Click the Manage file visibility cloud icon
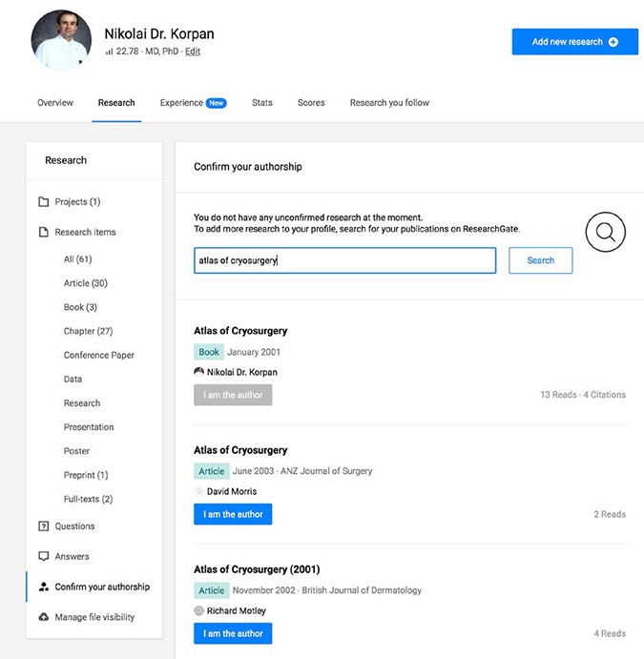Viewport: 644px width, 659px height. point(43,618)
